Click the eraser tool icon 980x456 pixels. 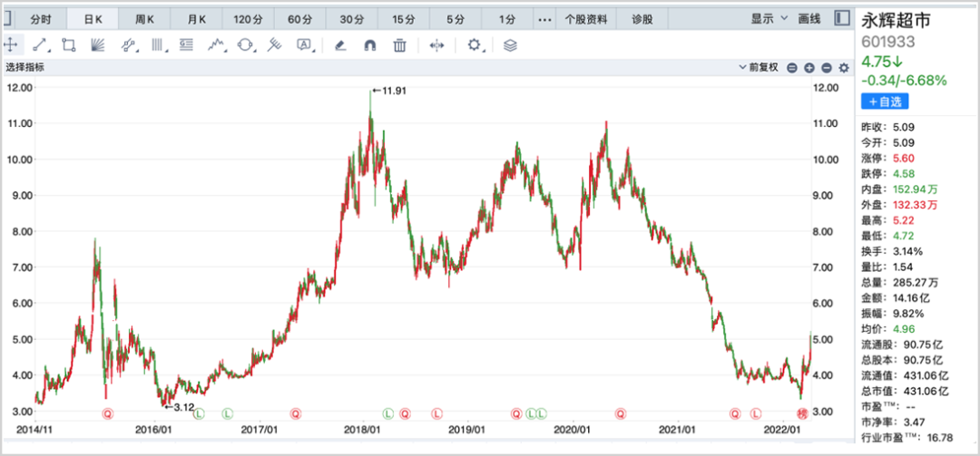340,44
